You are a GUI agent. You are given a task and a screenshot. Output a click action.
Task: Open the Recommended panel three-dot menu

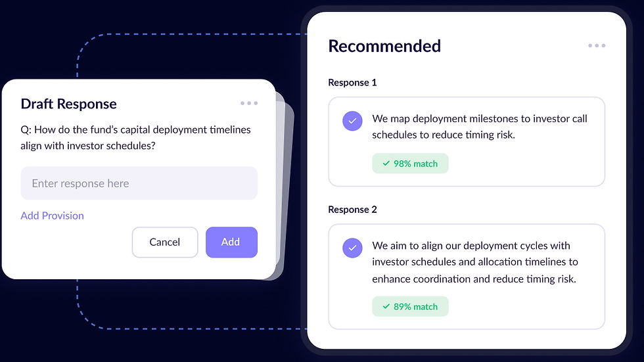tap(597, 45)
